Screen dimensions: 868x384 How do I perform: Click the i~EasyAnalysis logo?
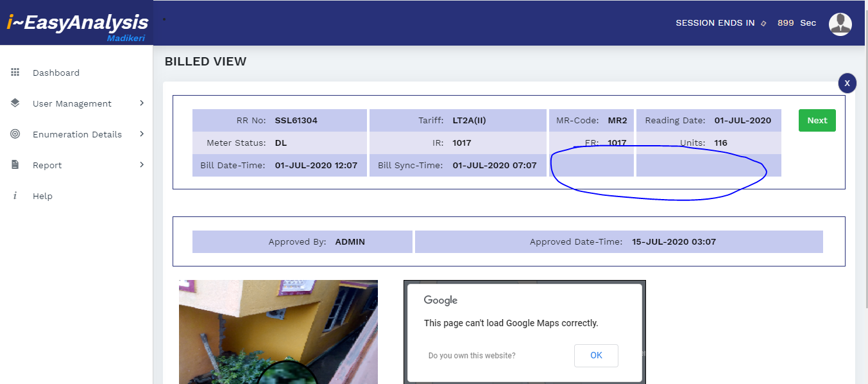[77, 23]
